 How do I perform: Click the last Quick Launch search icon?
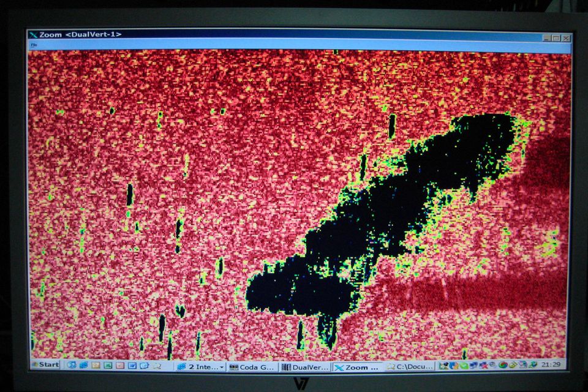[156, 366]
